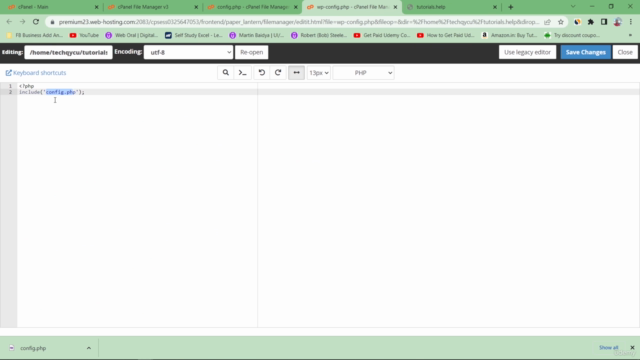Image resolution: width=640 pixels, height=360 pixels.
Task: Save Changes to wp-config.php
Action: [585, 52]
